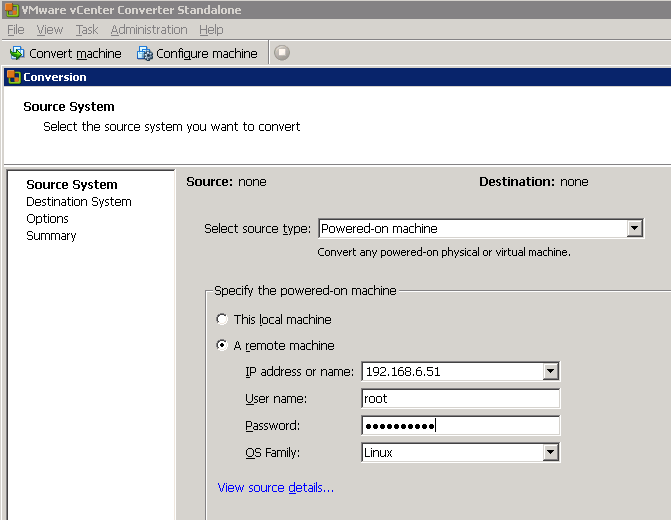The height and width of the screenshot is (520, 671).
Task: Go to the Destination System wizard step
Action: coord(79,202)
